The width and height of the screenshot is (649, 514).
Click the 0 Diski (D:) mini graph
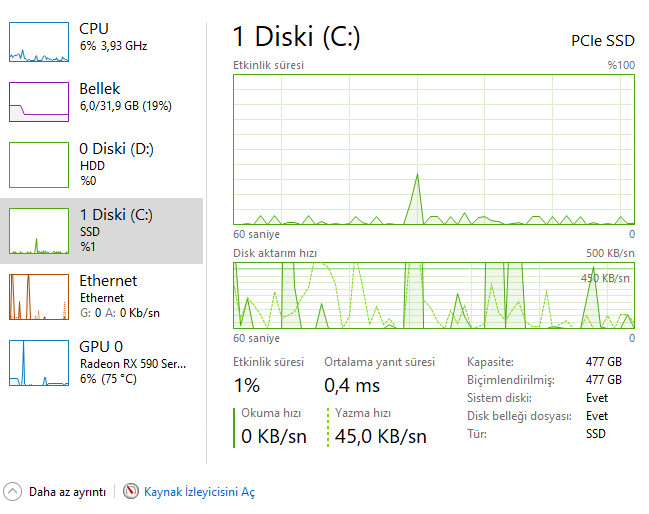38,164
